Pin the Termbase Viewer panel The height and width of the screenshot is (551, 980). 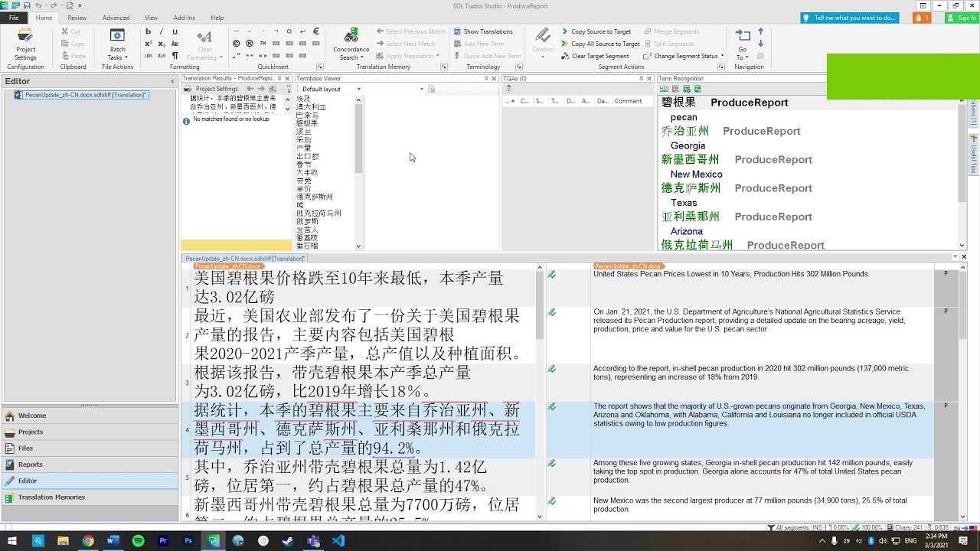tap(485, 78)
